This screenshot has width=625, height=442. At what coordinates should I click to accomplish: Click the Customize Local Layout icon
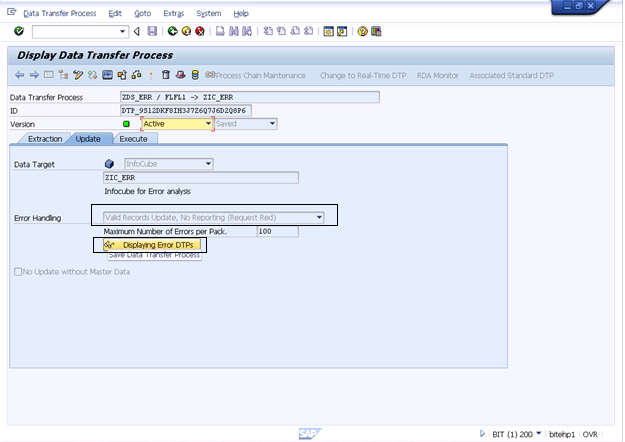pos(376,31)
